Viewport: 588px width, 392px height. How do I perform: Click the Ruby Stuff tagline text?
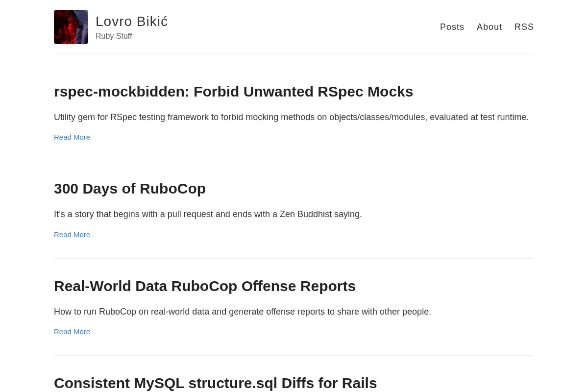(x=114, y=36)
